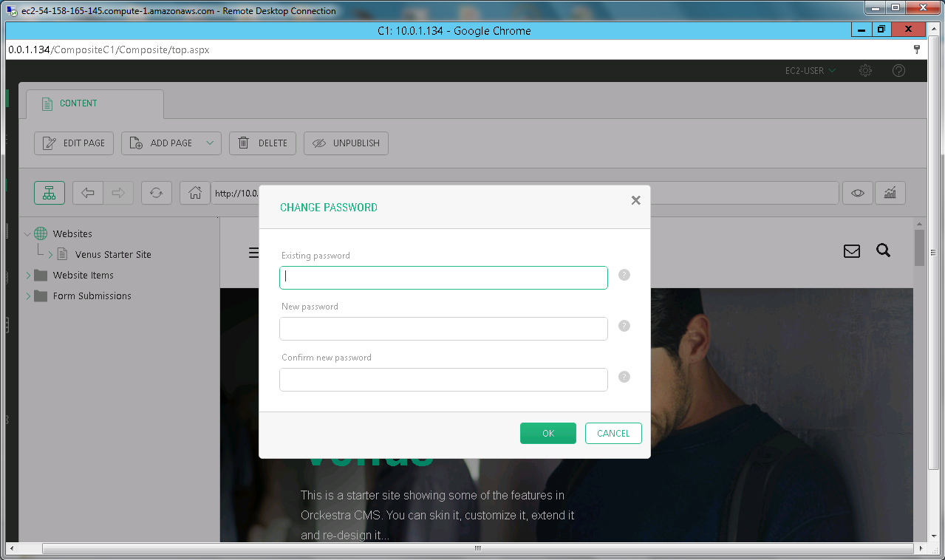Open the page statistics chart icon
Image resolution: width=945 pixels, height=560 pixels.
click(890, 193)
